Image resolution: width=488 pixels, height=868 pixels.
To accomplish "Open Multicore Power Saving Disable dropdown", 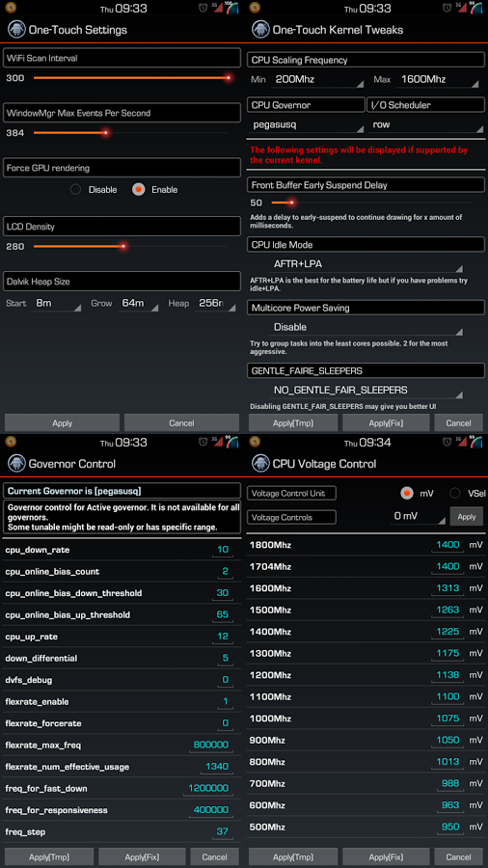I will [x=367, y=328].
